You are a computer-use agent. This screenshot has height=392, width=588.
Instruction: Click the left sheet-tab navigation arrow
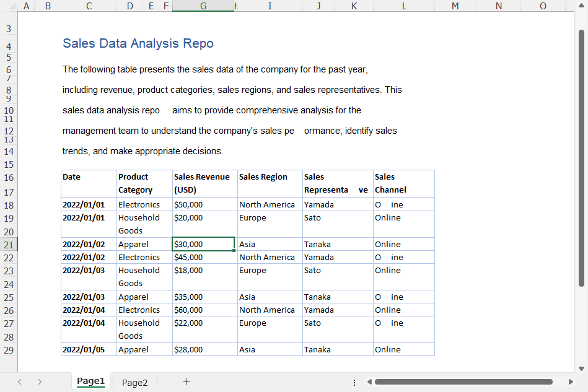coord(19,381)
